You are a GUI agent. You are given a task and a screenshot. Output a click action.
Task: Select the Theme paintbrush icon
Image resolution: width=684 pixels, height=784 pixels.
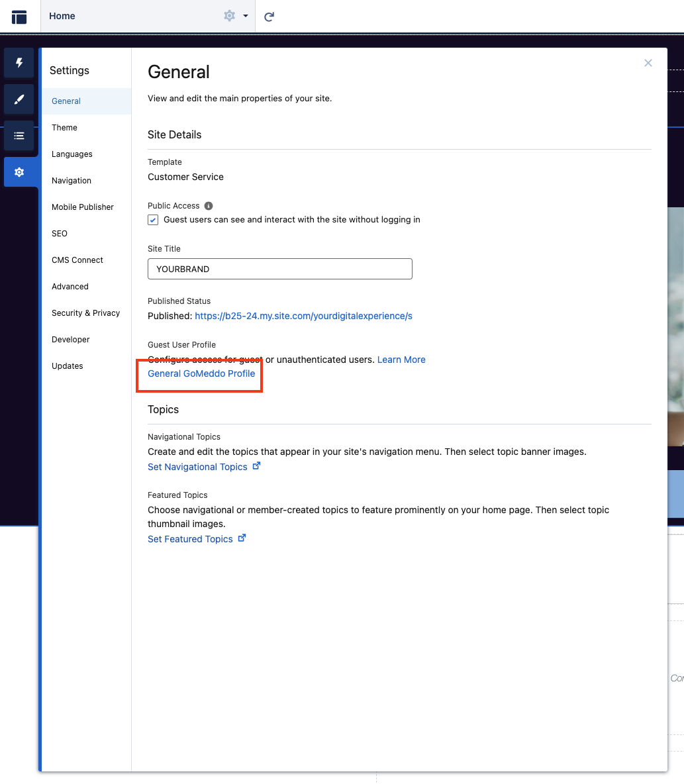19,99
